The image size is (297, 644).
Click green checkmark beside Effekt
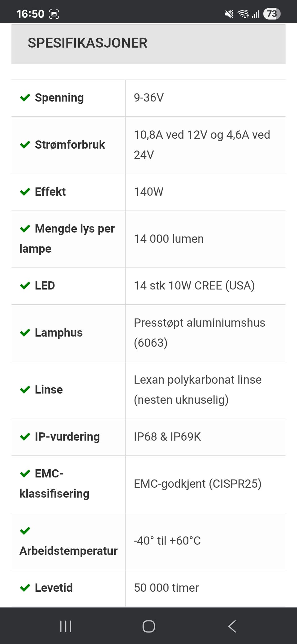(25, 192)
